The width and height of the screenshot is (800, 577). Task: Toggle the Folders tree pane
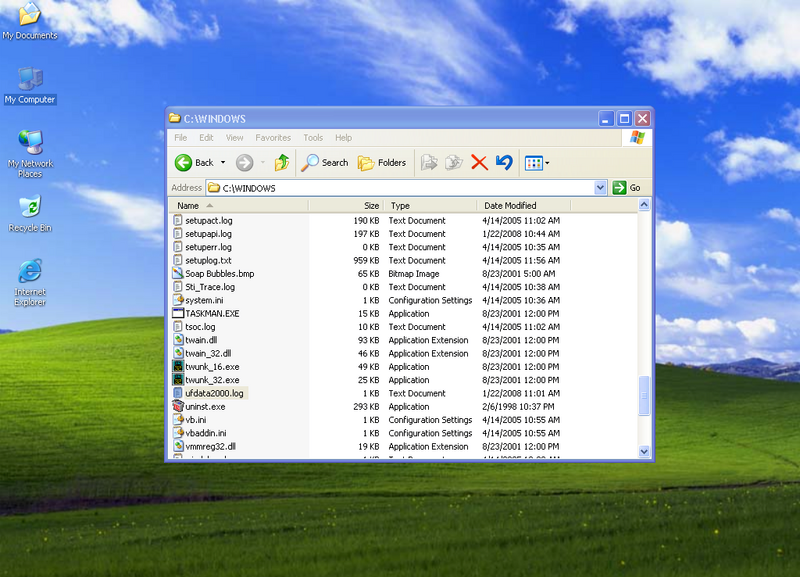coord(382,163)
